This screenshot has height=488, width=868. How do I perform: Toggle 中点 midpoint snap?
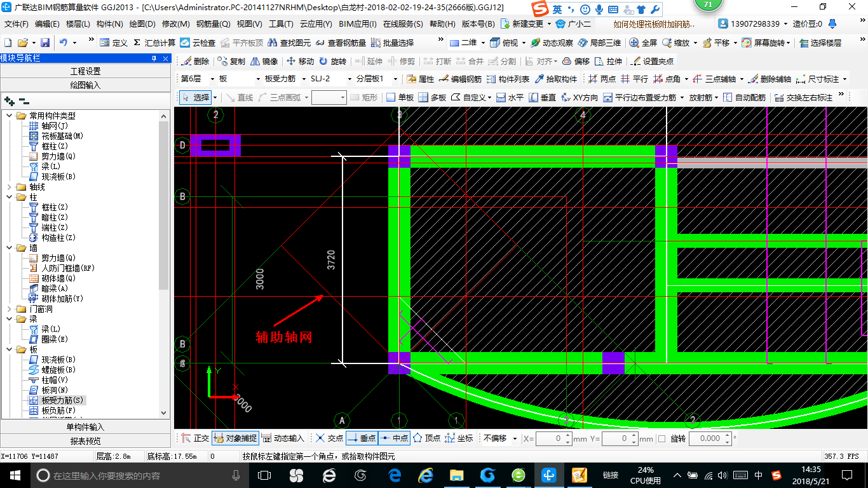(x=394, y=438)
